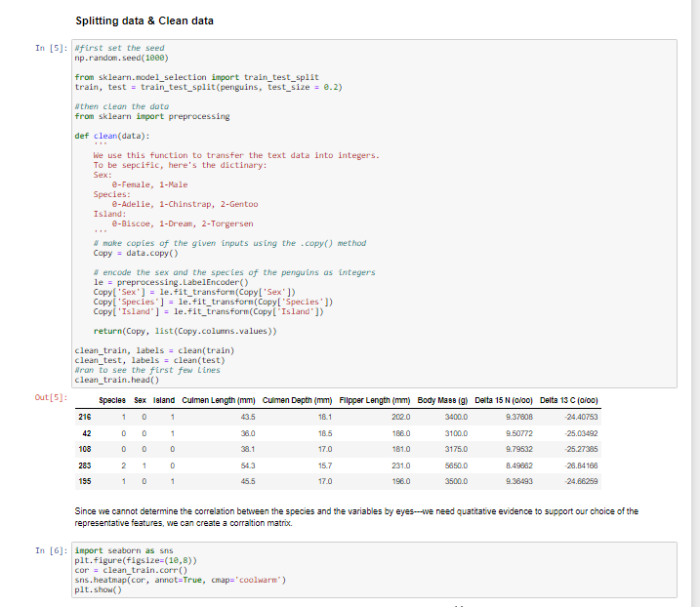This screenshot has height=607, width=700.
Task: Click the Delta 13 C (o/oo) column header
Action: pyautogui.click(x=569, y=400)
